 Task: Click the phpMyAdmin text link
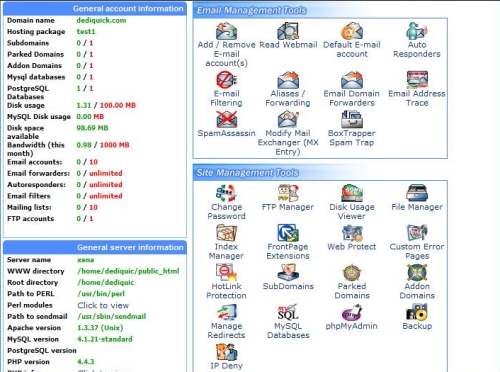[352, 326]
